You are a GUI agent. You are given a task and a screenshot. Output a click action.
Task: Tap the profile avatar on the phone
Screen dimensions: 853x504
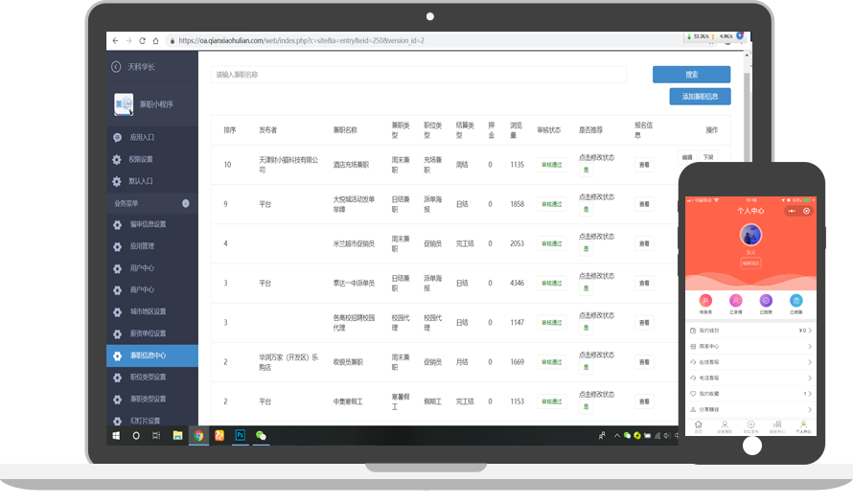[750, 235]
